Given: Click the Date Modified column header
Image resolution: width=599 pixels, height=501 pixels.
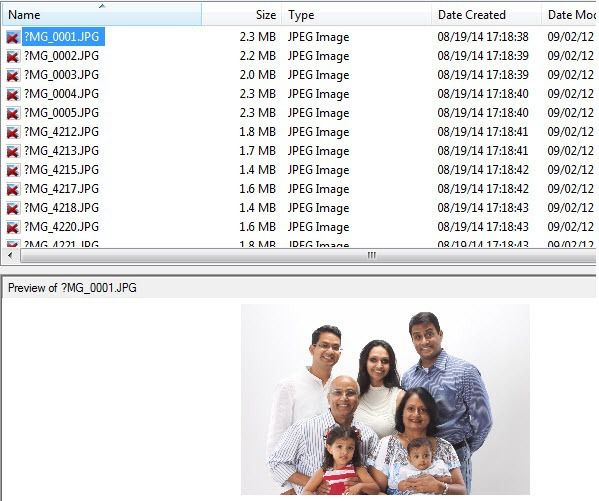Looking at the screenshot, I should pos(569,15).
